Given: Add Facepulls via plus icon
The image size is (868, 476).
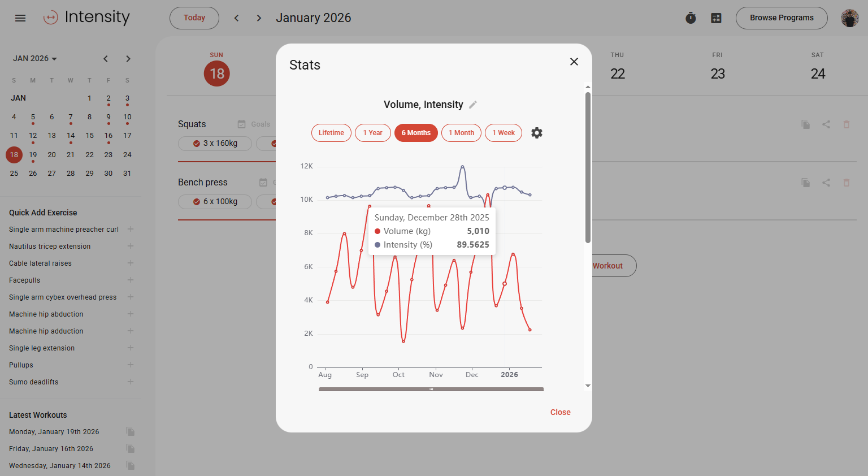Looking at the screenshot, I should click(131, 280).
